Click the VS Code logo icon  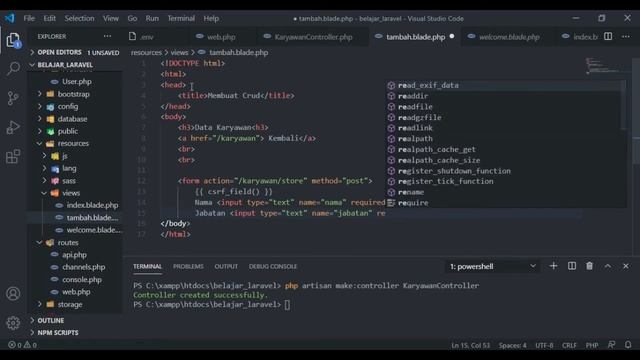10,18
